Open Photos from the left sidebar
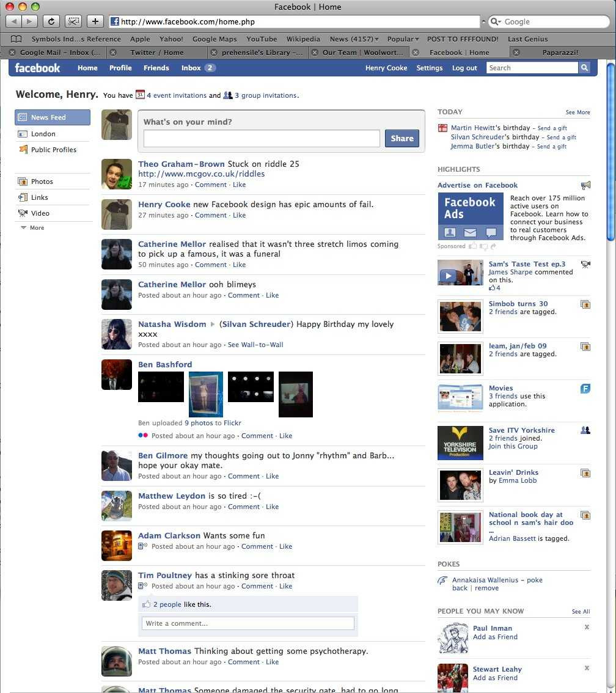 [x=42, y=181]
